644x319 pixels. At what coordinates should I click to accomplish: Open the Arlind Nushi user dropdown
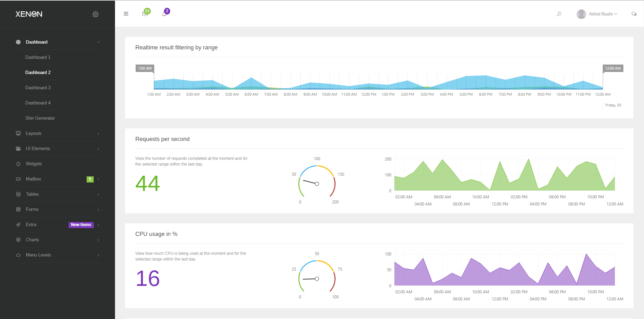pyautogui.click(x=597, y=14)
